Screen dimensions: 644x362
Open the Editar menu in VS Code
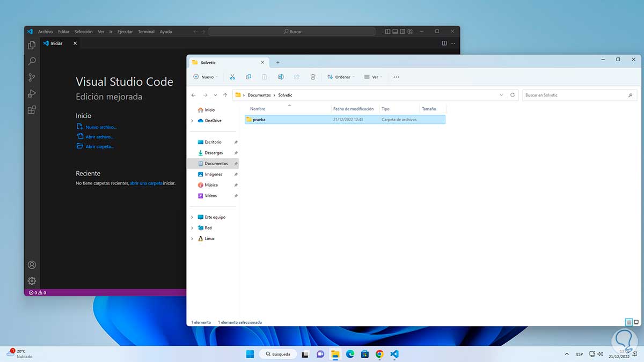[x=64, y=32]
